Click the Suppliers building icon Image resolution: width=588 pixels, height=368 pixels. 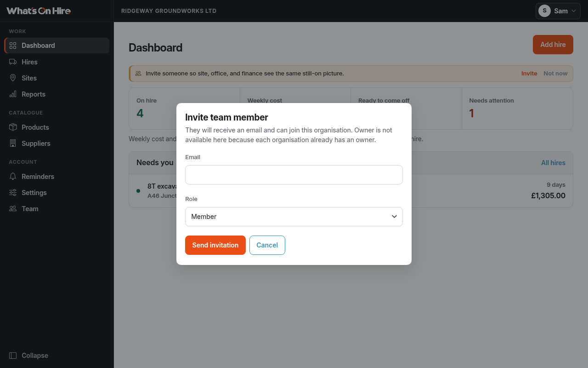13,143
